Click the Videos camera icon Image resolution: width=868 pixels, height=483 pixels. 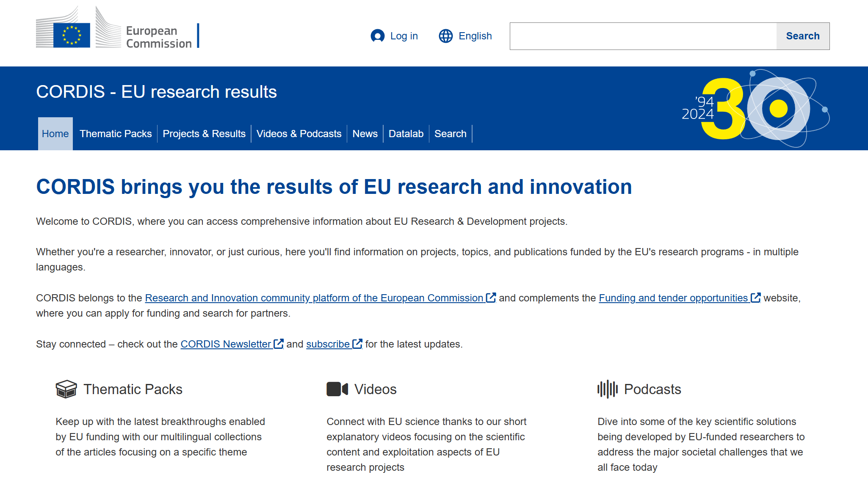tap(337, 389)
